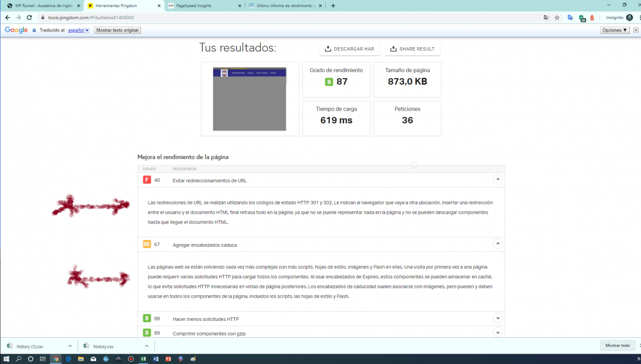Open the español language dropdown
Screen dimensions: 641x364
click(x=79, y=30)
